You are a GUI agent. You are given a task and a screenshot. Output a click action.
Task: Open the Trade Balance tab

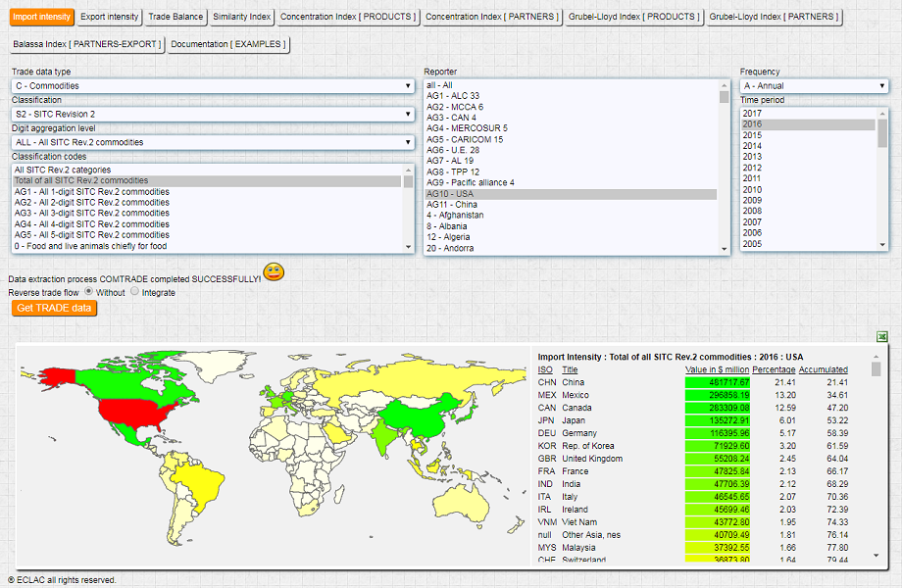175,17
